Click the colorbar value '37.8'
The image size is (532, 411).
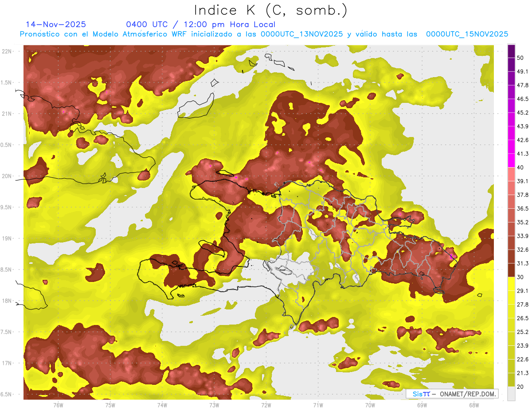pos(523,195)
